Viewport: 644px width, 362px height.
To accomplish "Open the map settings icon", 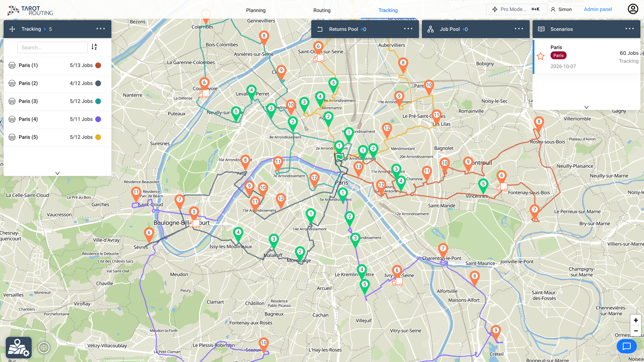I will pyautogui.click(x=19, y=348).
